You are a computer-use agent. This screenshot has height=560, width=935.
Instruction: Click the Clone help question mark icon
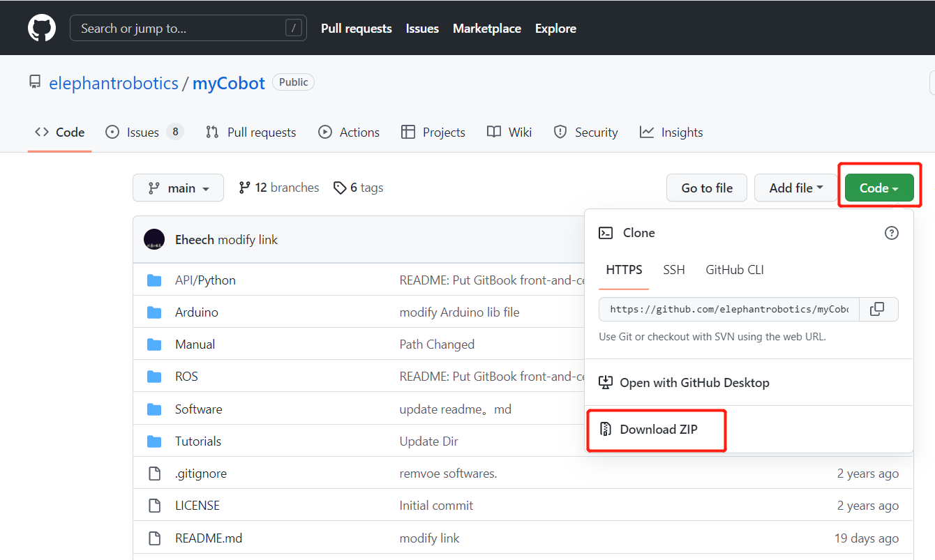pos(891,233)
